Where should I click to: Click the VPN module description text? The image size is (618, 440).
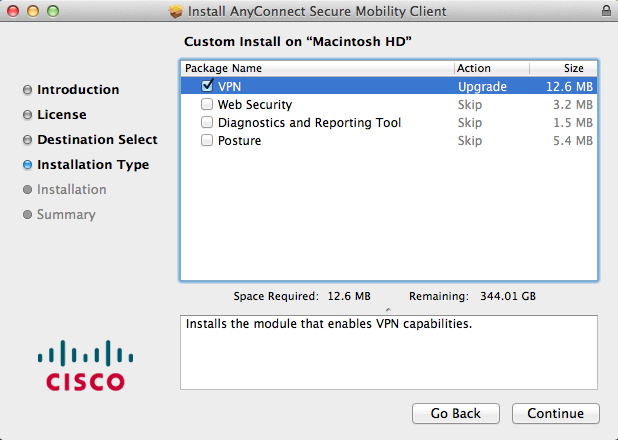(329, 324)
